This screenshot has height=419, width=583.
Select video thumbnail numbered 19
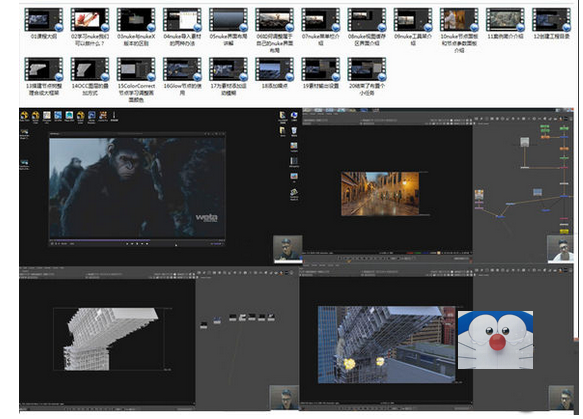tap(321, 69)
